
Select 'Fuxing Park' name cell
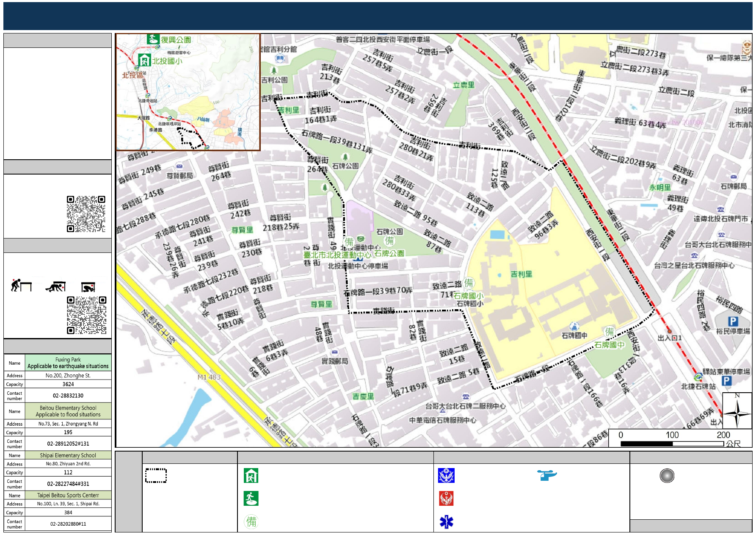click(x=68, y=363)
